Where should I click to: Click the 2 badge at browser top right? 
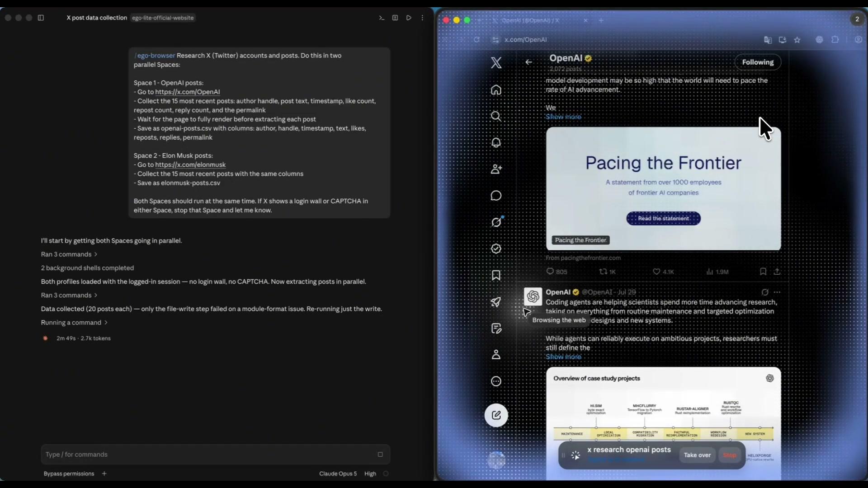click(x=857, y=19)
